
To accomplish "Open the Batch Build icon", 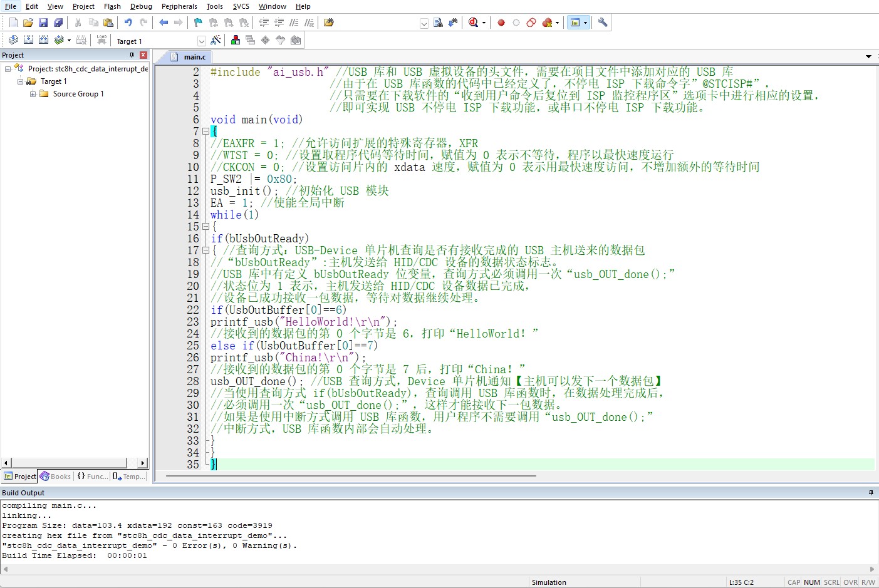I will 58,40.
